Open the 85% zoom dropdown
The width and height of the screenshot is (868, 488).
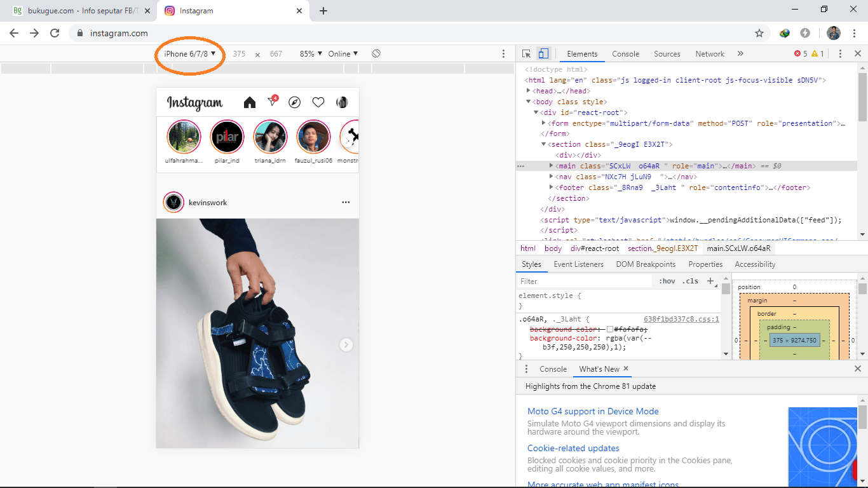[311, 54]
